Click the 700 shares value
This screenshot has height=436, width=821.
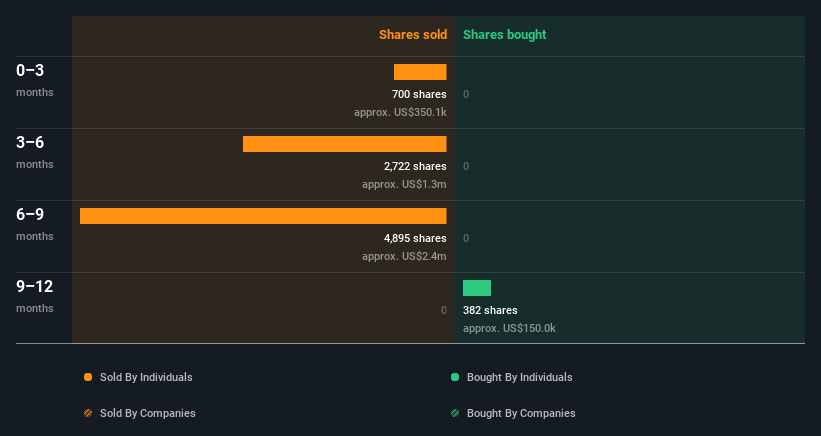tap(419, 94)
